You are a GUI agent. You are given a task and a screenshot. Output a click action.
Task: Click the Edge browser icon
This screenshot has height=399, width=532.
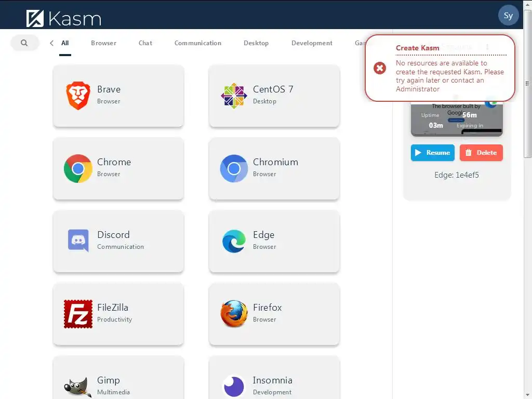point(234,241)
